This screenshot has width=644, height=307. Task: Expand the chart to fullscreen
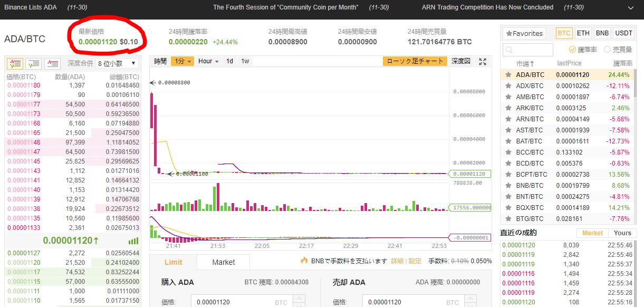tap(482, 61)
